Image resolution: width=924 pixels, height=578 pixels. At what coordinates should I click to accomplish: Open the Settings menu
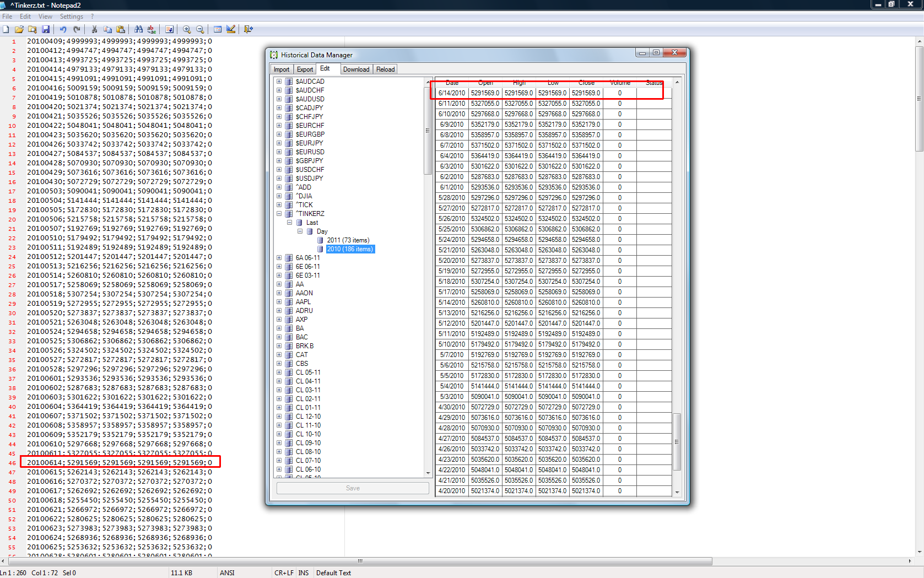[72, 17]
